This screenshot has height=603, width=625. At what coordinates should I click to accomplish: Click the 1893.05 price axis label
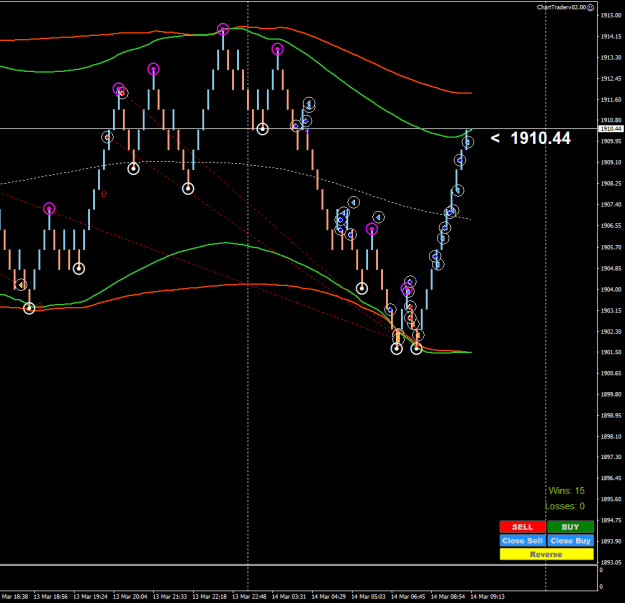(x=611, y=562)
